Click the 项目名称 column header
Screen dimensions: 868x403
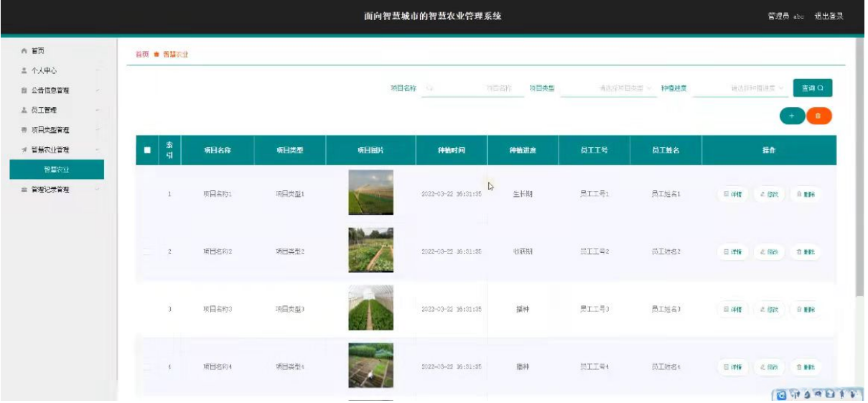tap(218, 151)
